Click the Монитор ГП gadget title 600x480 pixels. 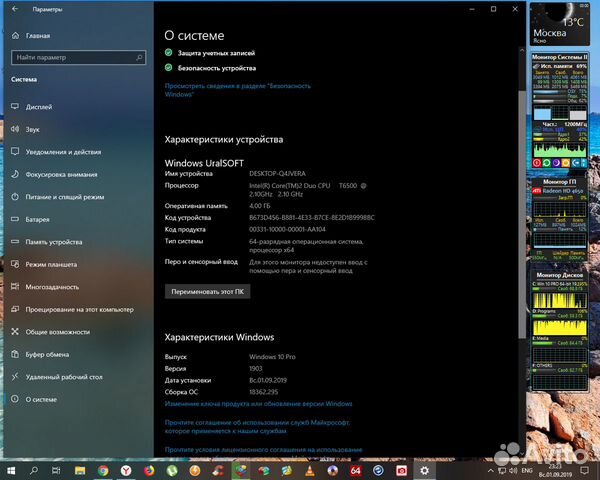(559, 182)
